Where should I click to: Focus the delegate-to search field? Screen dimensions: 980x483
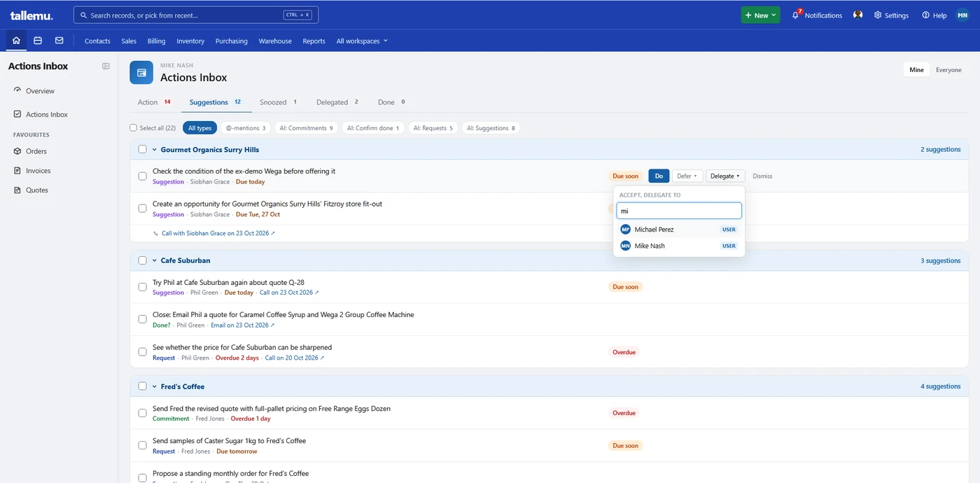pyautogui.click(x=678, y=211)
